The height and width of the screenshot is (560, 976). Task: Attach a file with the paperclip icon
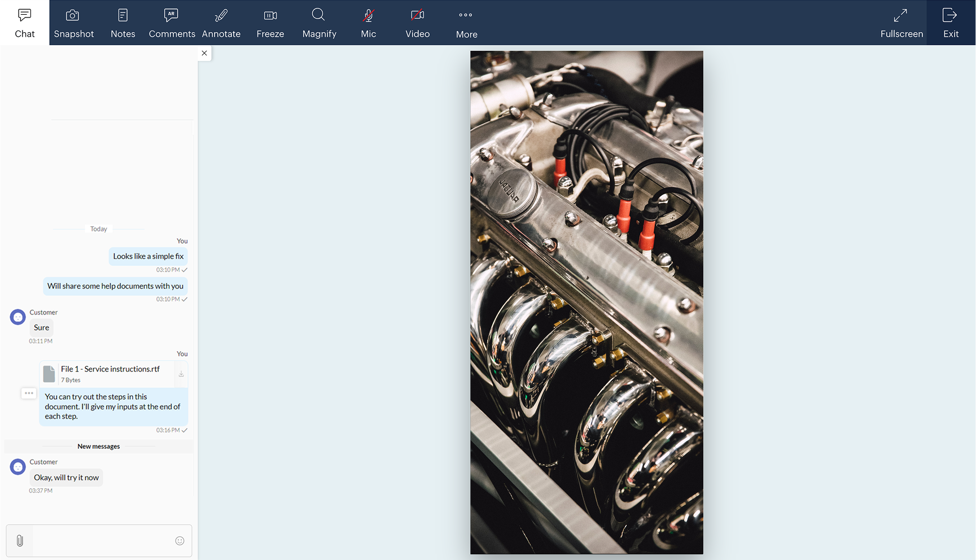[20, 541]
